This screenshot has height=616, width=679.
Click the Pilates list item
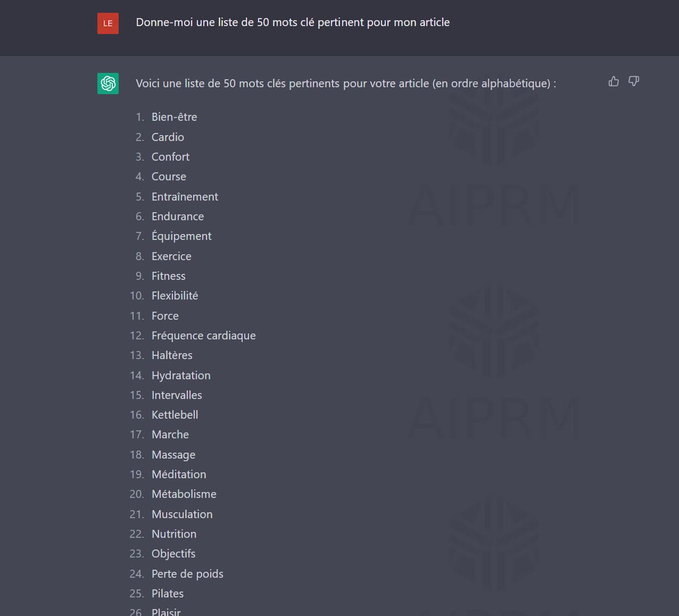coord(168,594)
